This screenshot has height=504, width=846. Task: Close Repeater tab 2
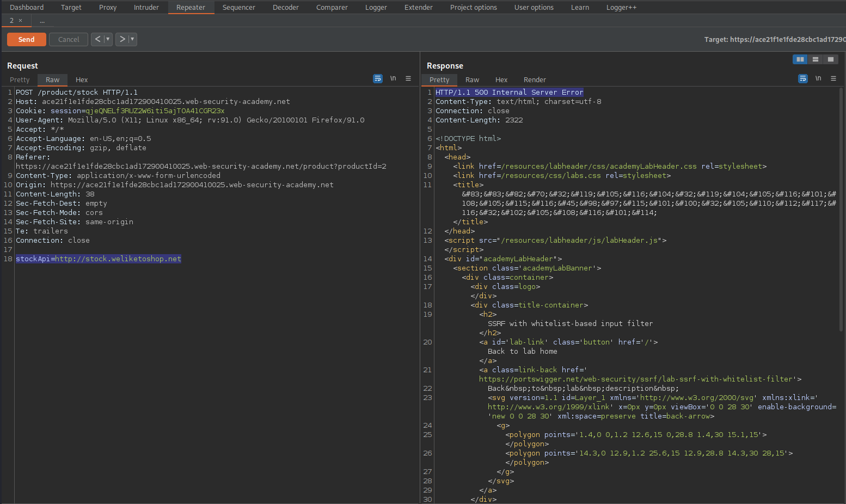(21, 21)
